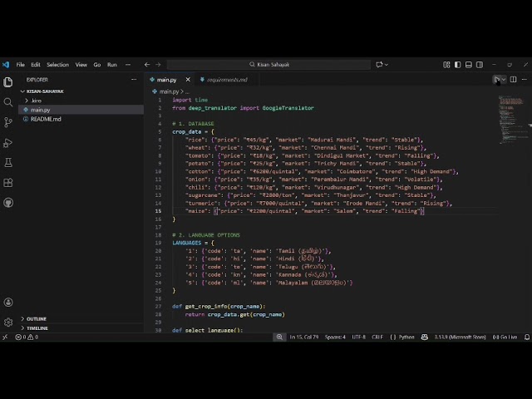Open the Selection menu
The height and width of the screenshot is (399, 532).
point(57,65)
